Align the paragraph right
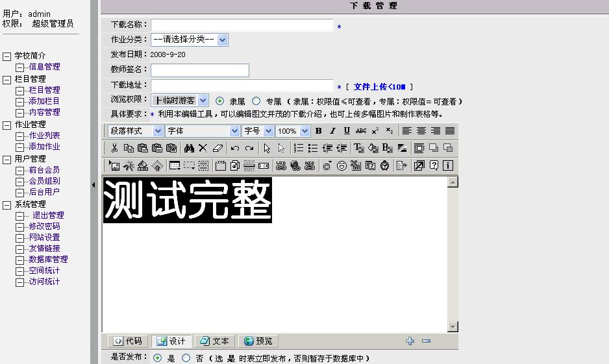The width and height of the screenshot is (609, 364). click(x=436, y=131)
